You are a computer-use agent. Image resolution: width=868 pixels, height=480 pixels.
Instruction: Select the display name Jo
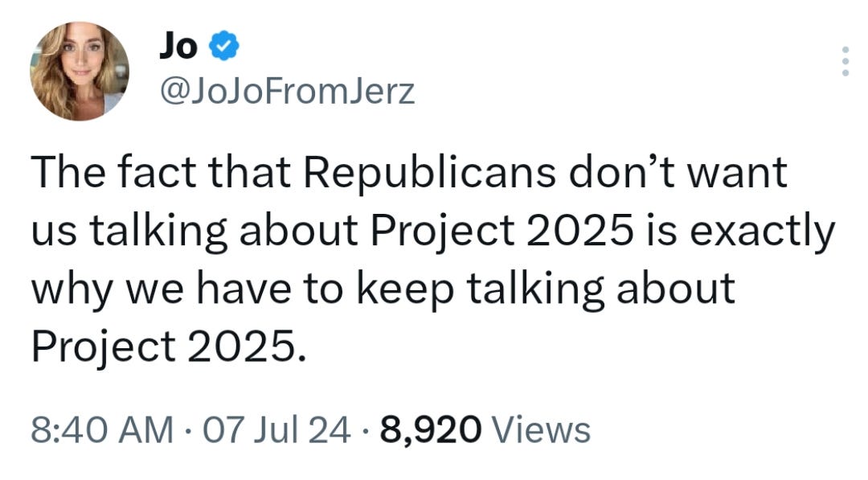click(178, 46)
